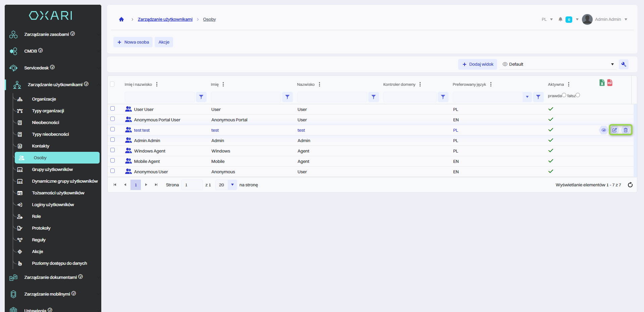Image resolution: width=644 pixels, height=312 pixels.
Task: Apply filter on Nazwisko column
Action: [x=373, y=97]
